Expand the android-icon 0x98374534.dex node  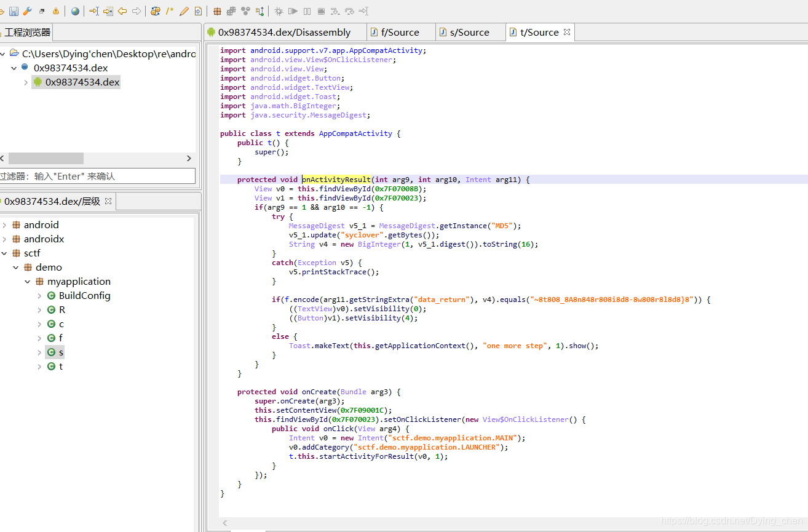[26, 82]
